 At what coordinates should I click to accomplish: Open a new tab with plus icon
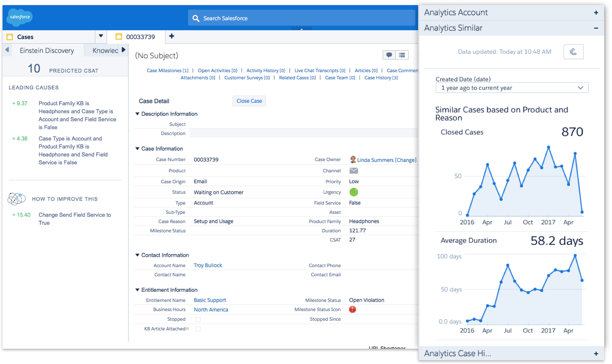tap(171, 36)
